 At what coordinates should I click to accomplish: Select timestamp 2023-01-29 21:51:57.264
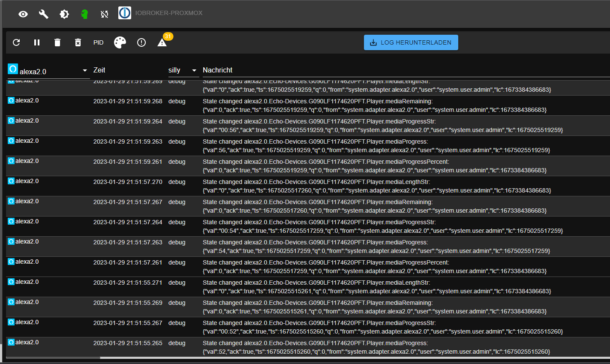128,222
